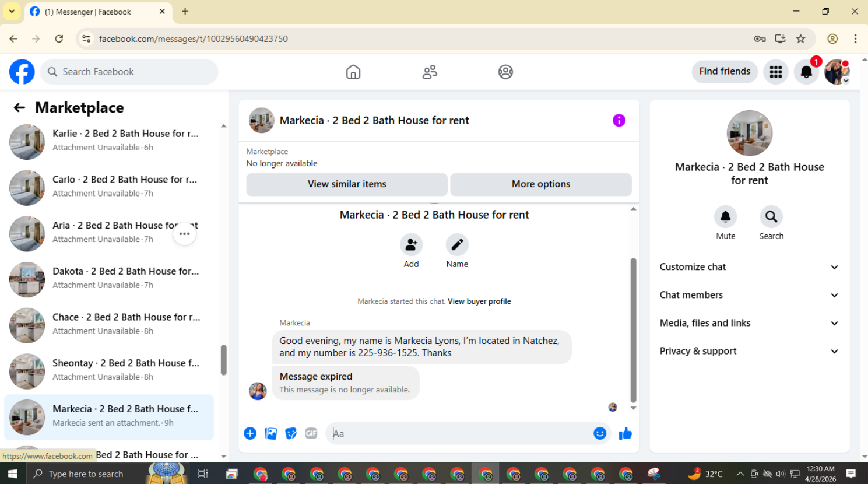
Task: Select Markecia 2 Bed 2 Bath chat
Action: (x=109, y=418)
